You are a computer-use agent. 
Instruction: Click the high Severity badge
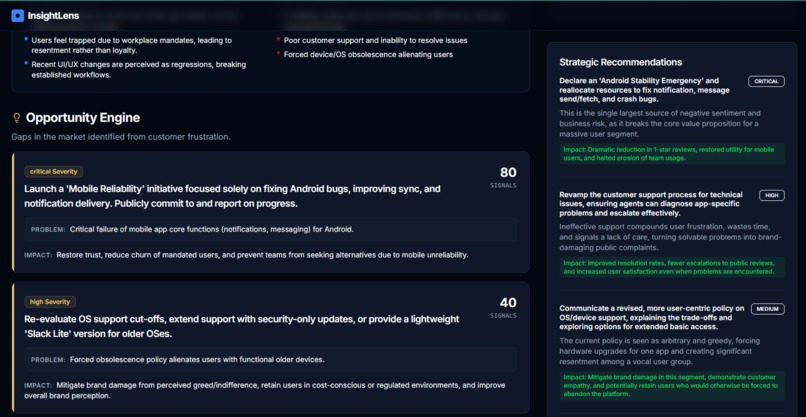[x=50, y=302]
